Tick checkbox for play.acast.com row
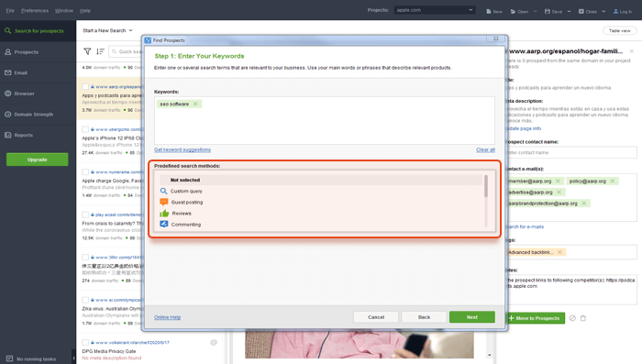 [x=85, y=215]
